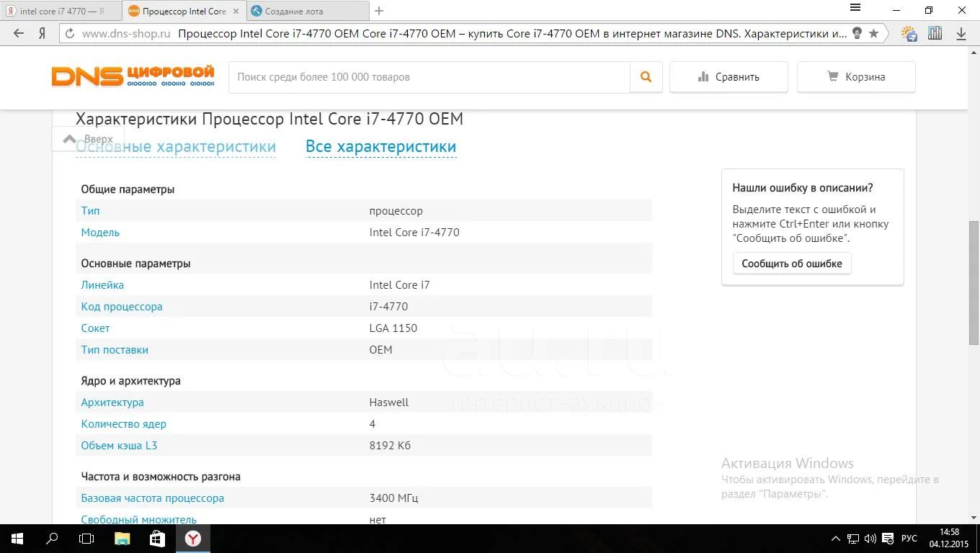Go back with the browser back arrow
Viewport: 980px width, 553px height.
click(x=19, y=33)
